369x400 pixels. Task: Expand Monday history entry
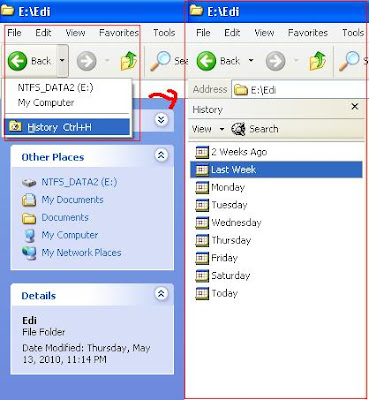[220, 187]
